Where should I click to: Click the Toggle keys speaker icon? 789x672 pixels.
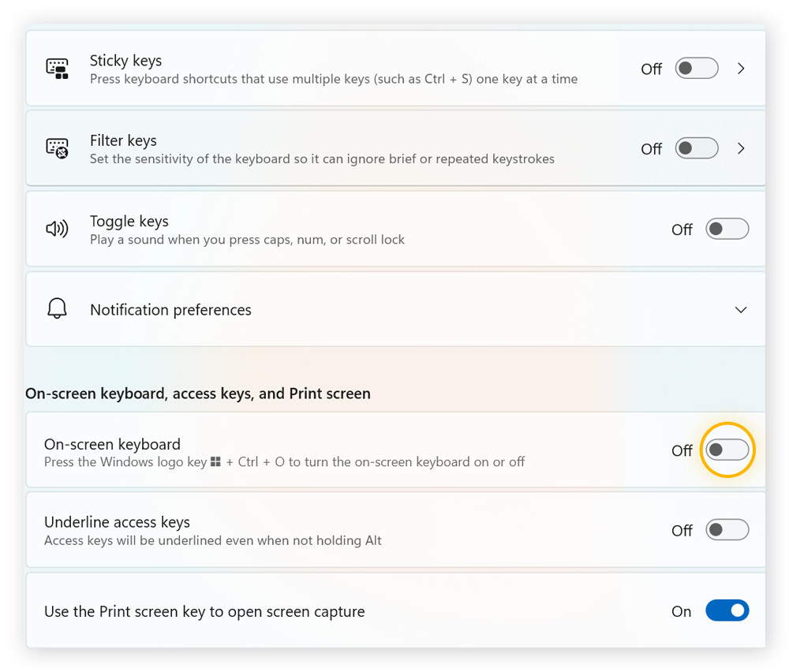coord(57,230)
